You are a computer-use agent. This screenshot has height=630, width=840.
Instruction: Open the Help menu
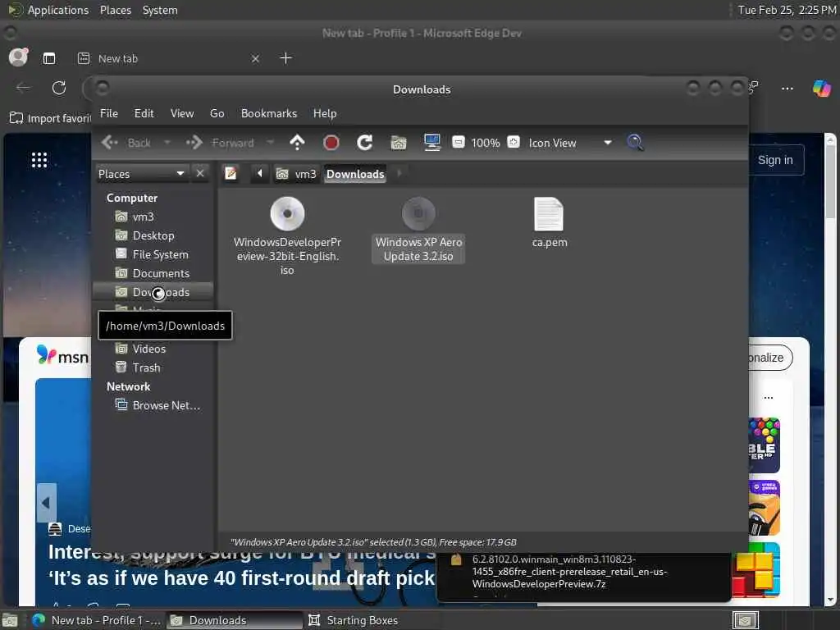pos(325,113)
